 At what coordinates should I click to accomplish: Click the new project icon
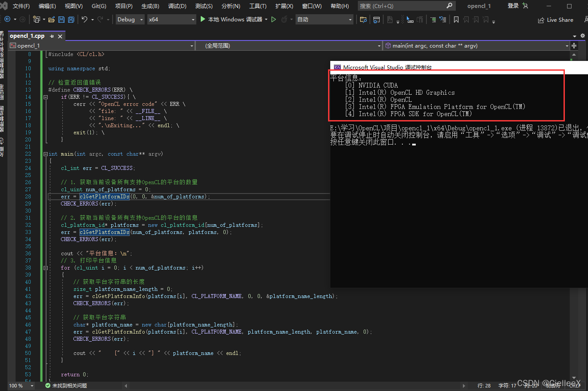pos(36,20)
